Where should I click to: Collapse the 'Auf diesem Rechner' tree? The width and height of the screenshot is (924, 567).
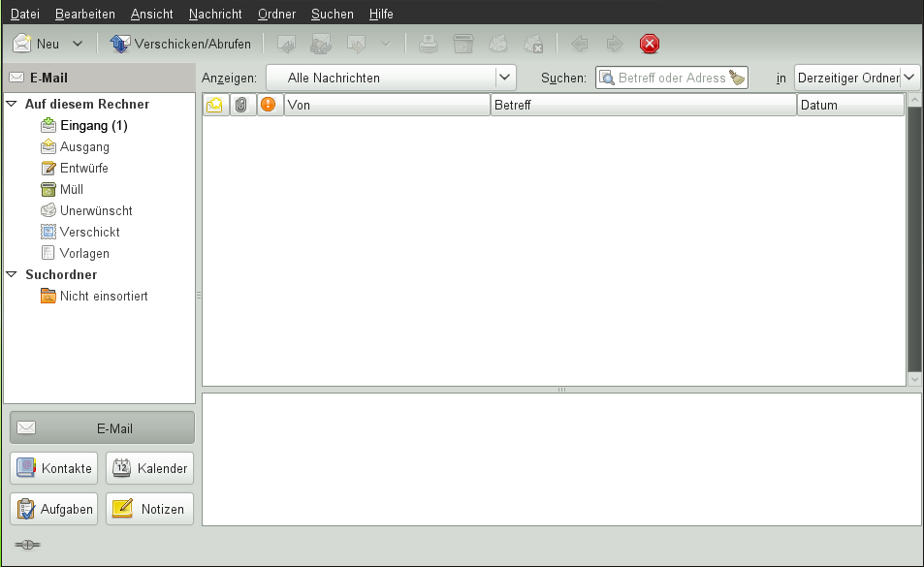pyautogui.click(x=12, y=104)
